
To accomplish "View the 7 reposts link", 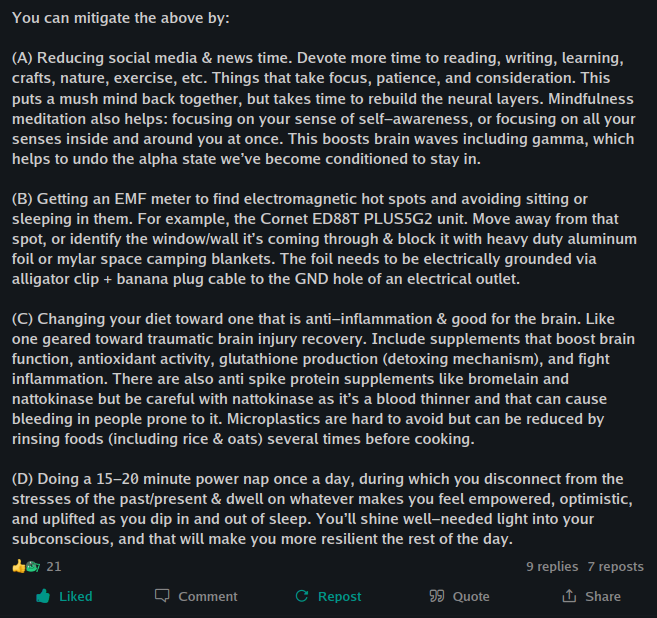I will (615, 566).
